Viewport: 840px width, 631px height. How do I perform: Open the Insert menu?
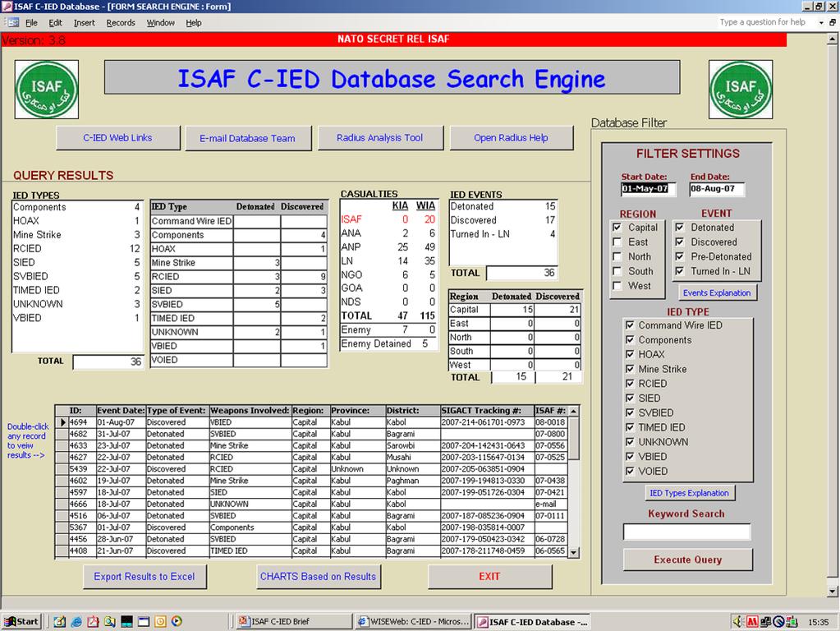pos(84,22)
